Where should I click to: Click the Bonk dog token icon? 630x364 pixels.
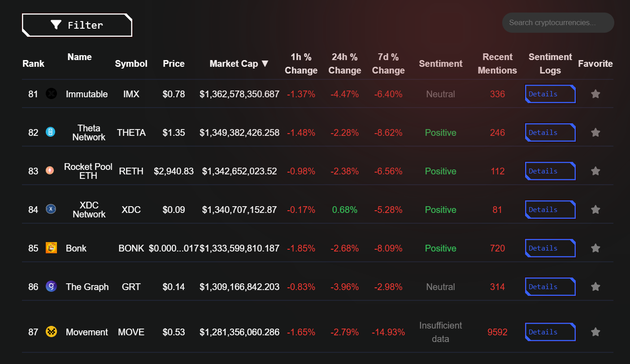[x=51, y=248]
